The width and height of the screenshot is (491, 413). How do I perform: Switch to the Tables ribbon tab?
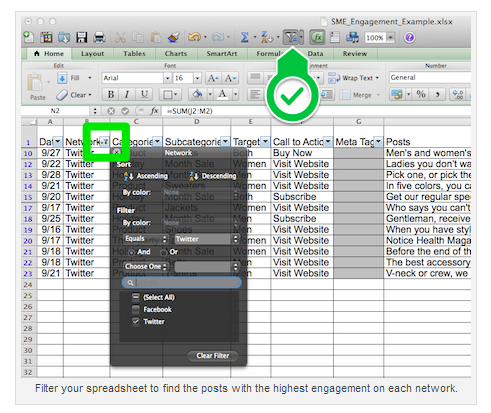click(134, 54)
